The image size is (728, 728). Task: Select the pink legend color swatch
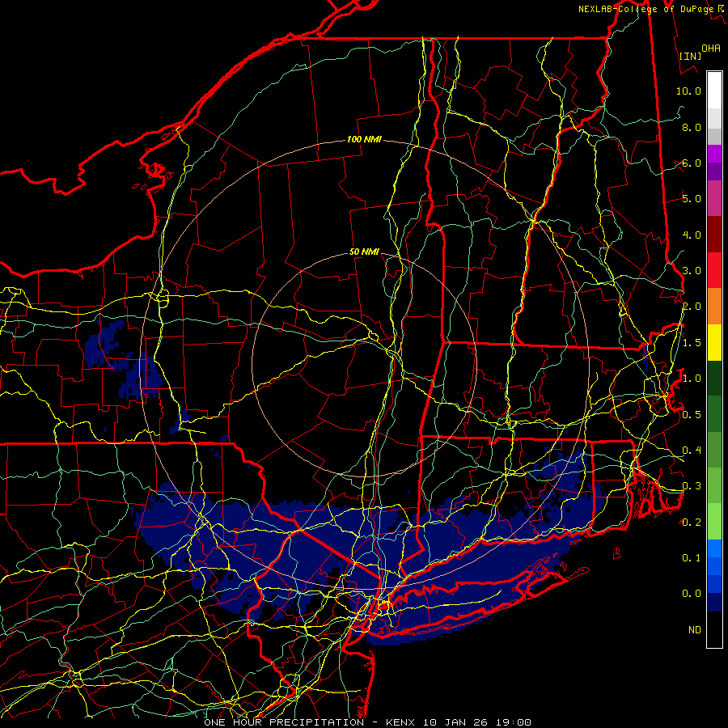[x=714, y=199]
